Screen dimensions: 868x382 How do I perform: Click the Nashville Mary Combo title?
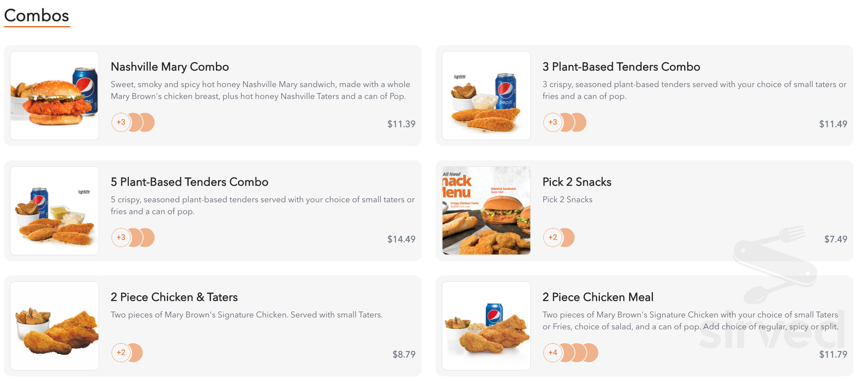(x=170, y=67)
